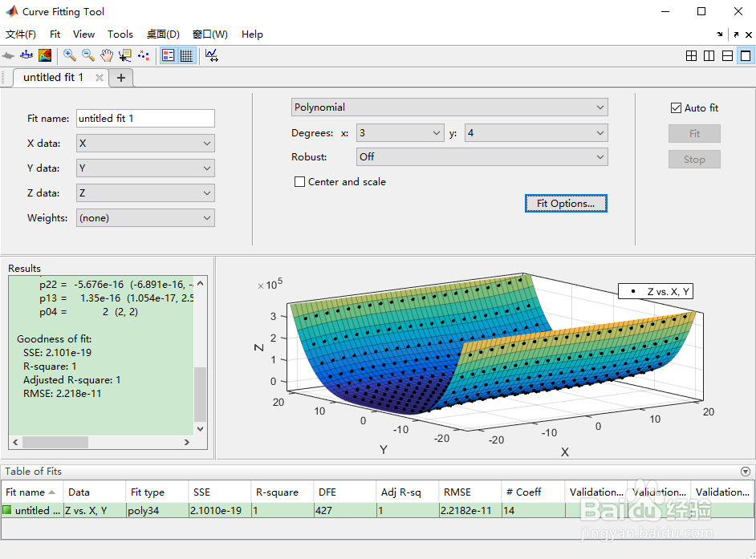Viewport: 756px width, 559px height.
Task: Open the Exclude Outliers tool
Action: 143,56
